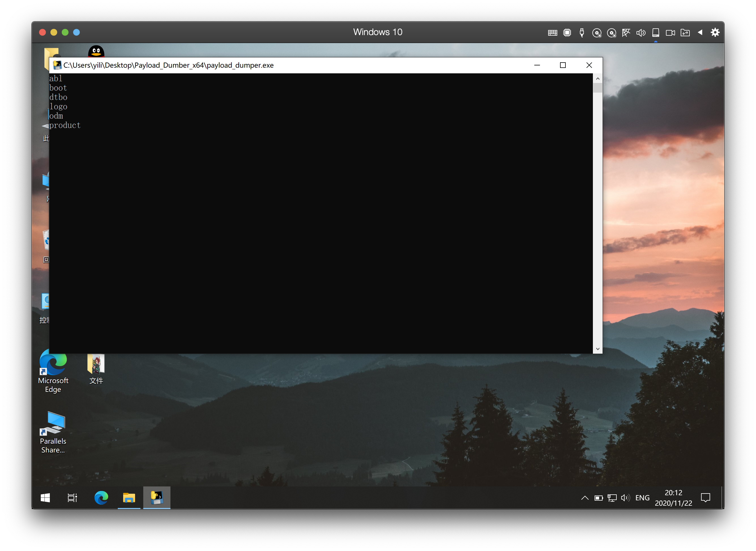Click the second CD/DVD drive icon
This screenshot has height=551, width=756.
click(611, 33)
